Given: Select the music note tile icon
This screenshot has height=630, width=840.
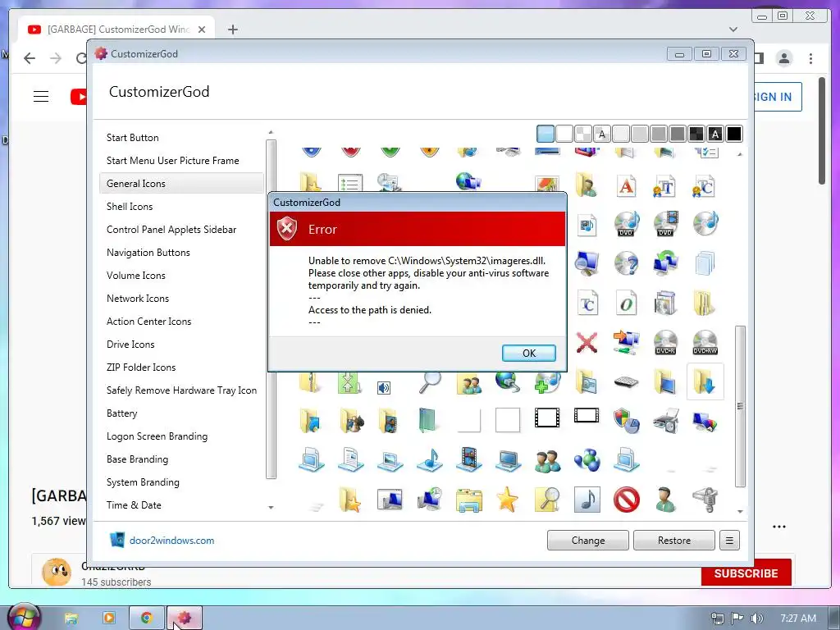Looking at the screenshot, I should tap(587, 500).
